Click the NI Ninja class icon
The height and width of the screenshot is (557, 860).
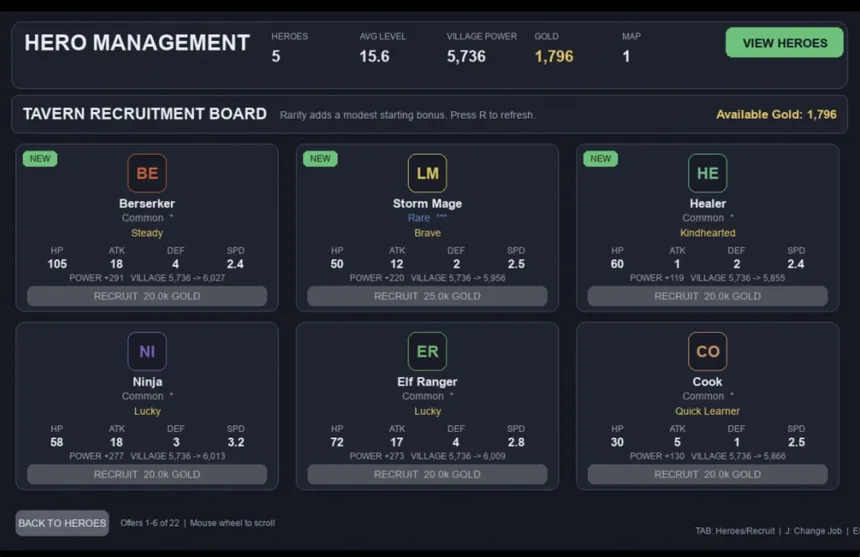[x=147, y=351]
